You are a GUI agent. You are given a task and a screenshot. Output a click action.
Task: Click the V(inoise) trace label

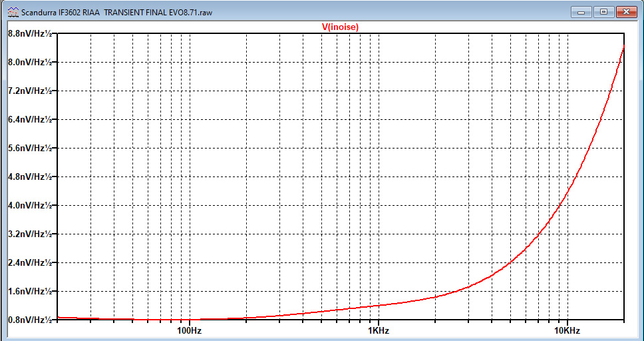tap(340, 27)
